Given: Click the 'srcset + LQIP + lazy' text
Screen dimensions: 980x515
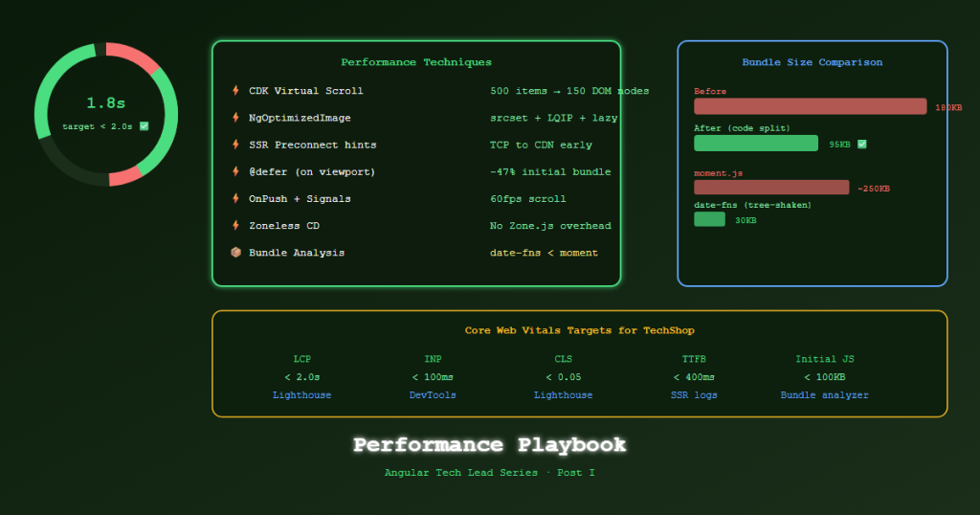Looking at the screenshot, I should [554, 118].
